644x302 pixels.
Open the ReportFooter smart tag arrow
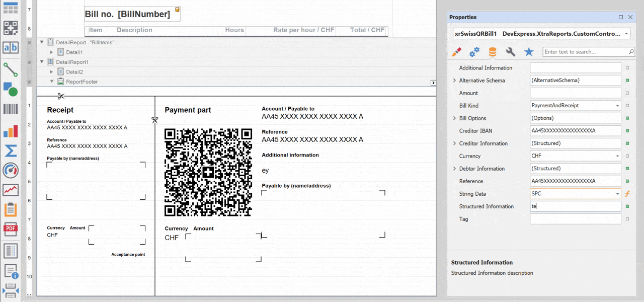pyautogui.click(x=433, y=83)
